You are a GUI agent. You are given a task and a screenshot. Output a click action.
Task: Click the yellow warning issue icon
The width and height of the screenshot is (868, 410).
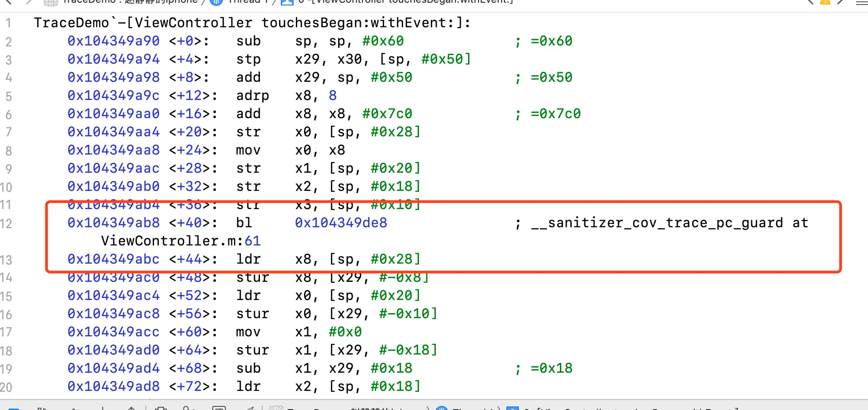click(825, 2)
